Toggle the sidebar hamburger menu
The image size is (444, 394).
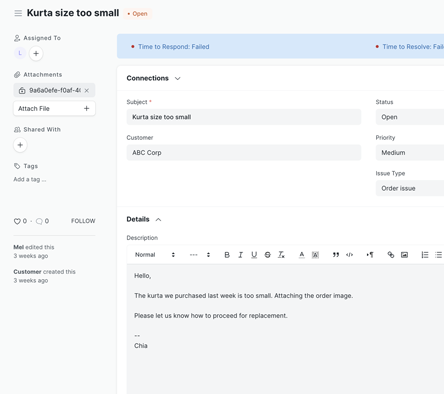[x=18, y=13]
